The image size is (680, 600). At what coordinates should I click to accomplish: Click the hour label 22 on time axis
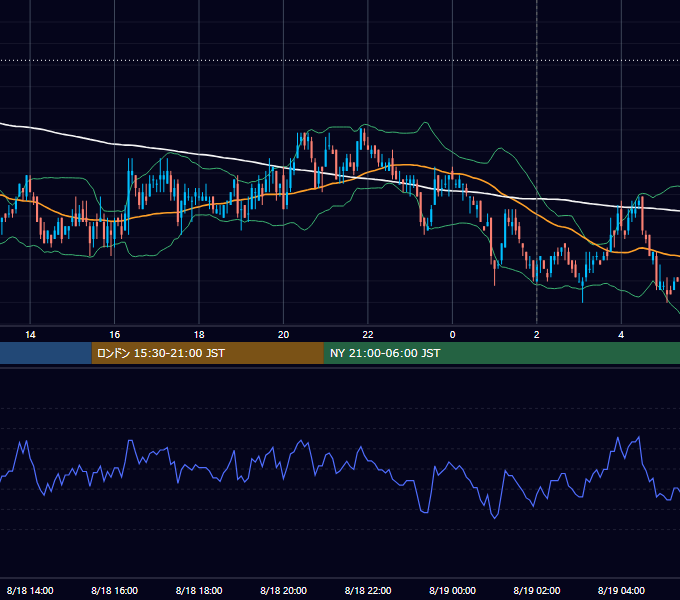[x=368, y=335]
